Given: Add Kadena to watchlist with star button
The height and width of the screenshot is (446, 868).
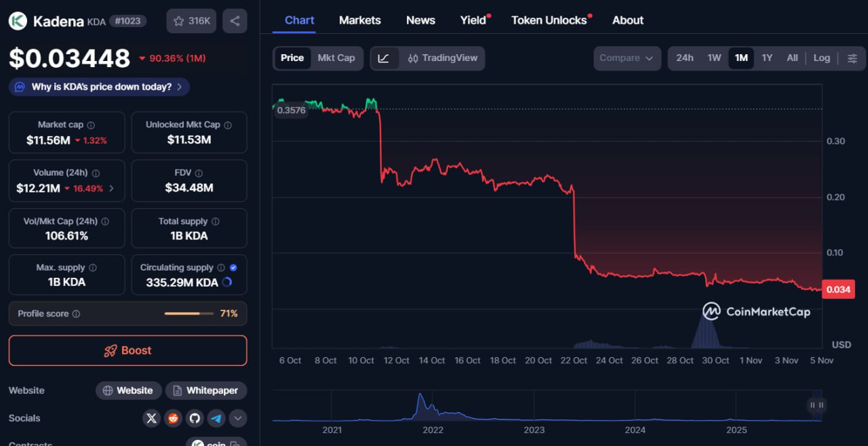Looking at the screenshot, I should point(191,21).
